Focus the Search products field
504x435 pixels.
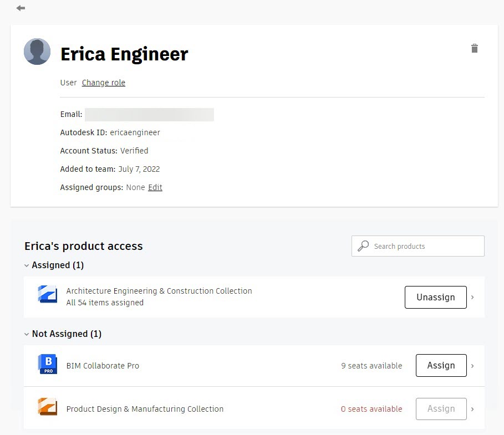coord(418,246)
